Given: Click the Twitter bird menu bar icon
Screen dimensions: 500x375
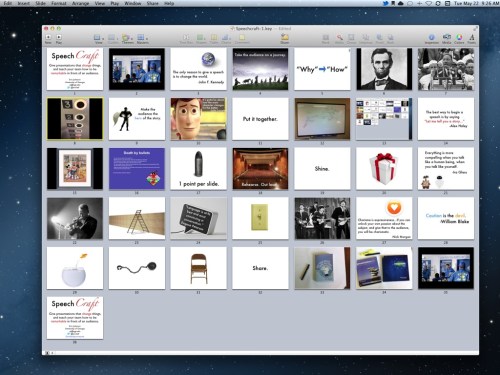Looking at the screenshot, I should coord(386,3).
